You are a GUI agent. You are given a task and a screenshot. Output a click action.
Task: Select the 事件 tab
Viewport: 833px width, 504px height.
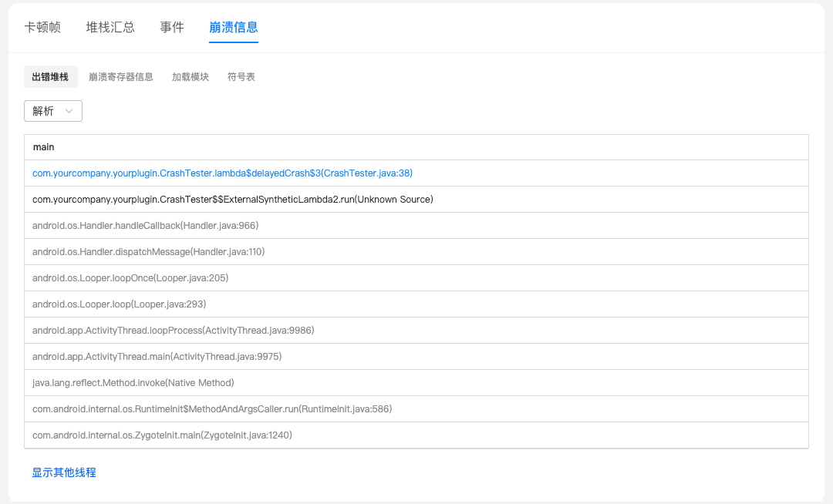pos(172,27)
